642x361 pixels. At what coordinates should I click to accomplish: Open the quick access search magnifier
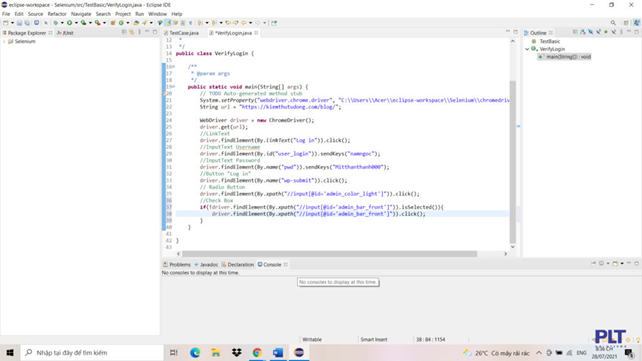[x=613, y=23]
